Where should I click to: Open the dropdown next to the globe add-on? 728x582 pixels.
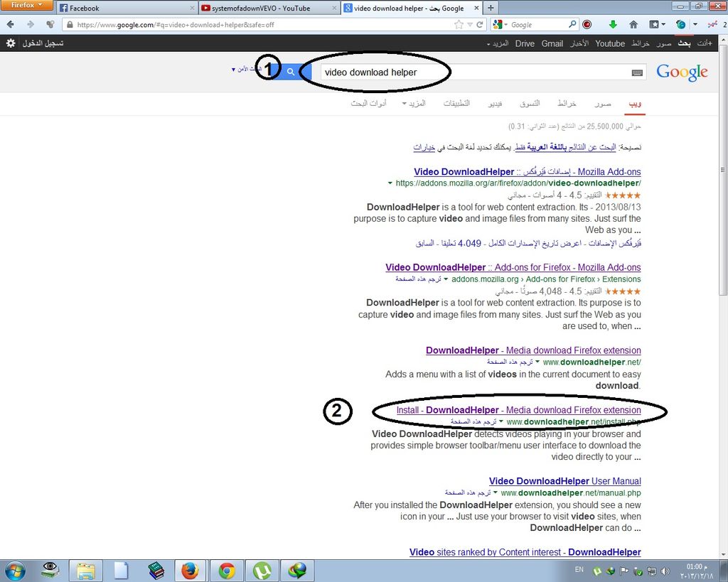point(695,25)
